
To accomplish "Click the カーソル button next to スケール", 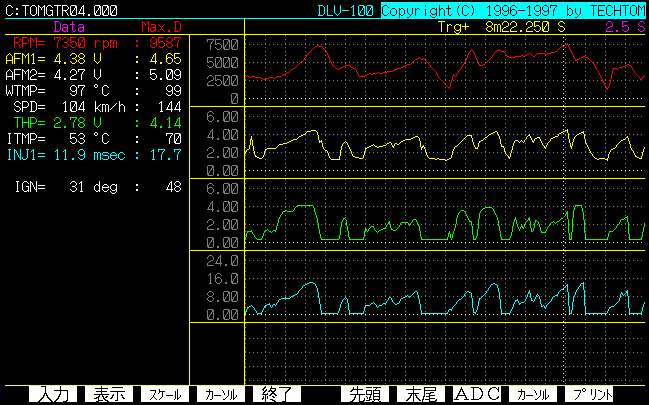I will point(221,394).
